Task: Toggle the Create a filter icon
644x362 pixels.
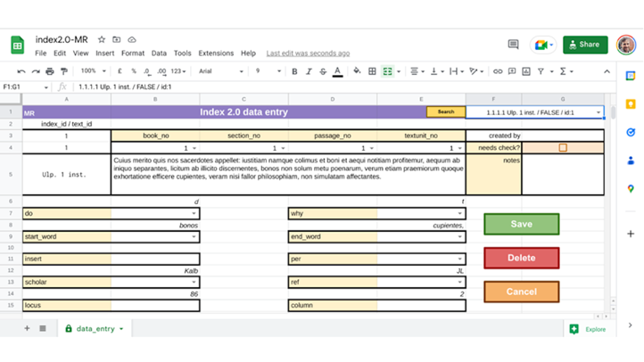Action: coord(541,71)
